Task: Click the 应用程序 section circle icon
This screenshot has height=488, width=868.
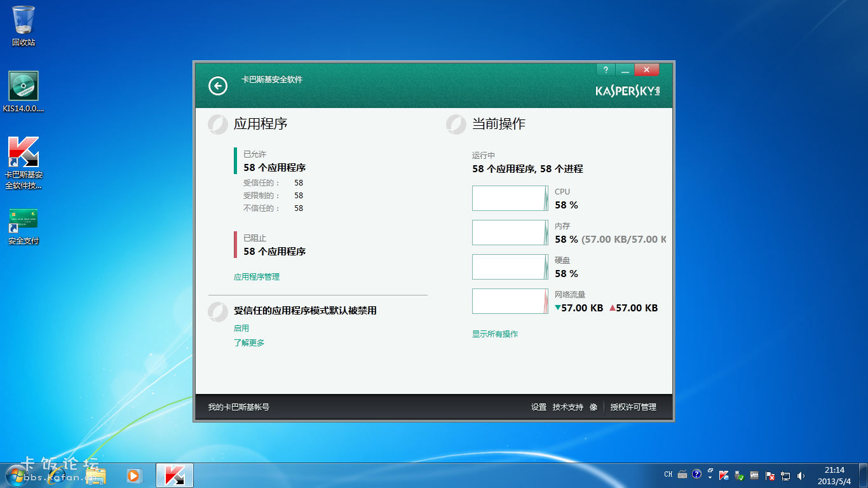Action: (x=218, y=124)
